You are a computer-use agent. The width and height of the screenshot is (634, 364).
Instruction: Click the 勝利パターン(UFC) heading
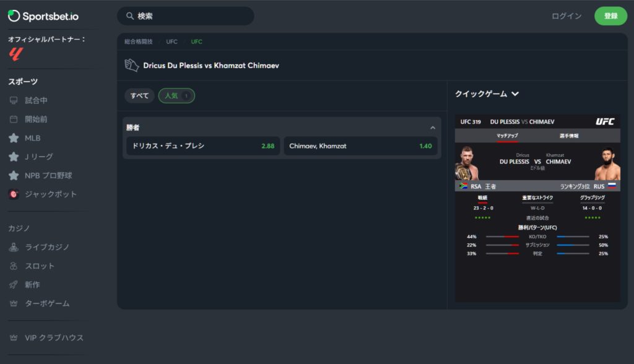tap(537, 228)
